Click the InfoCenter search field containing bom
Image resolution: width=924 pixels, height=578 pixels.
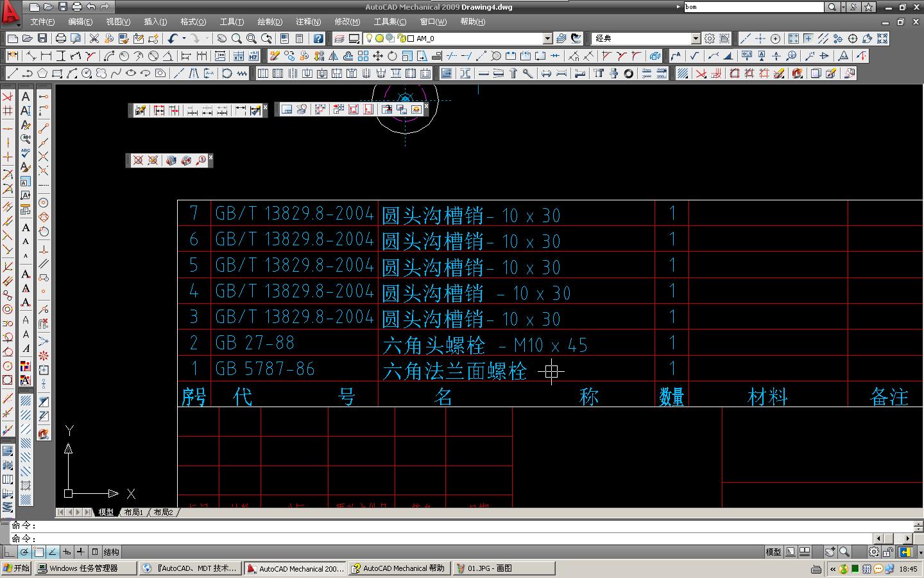[753, 7]
